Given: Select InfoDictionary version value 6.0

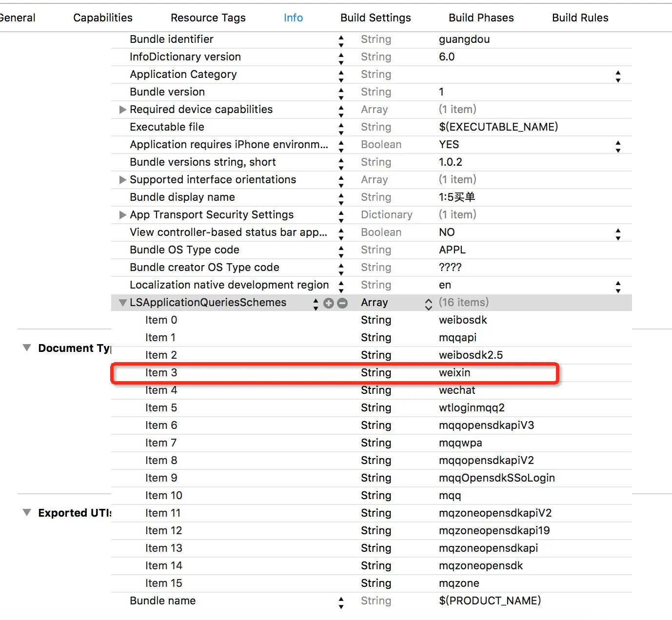Looking at the screenshot, I should pyautogui.click(x=447, y=57).
